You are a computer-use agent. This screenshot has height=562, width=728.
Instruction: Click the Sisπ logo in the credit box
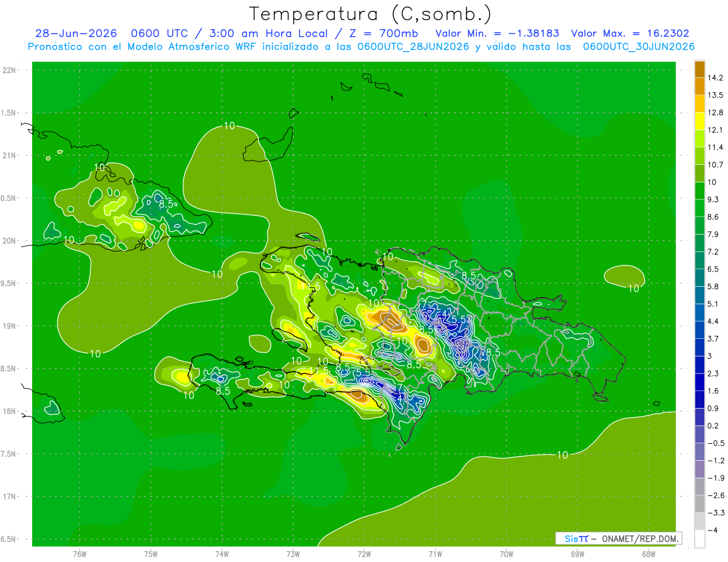577,538
